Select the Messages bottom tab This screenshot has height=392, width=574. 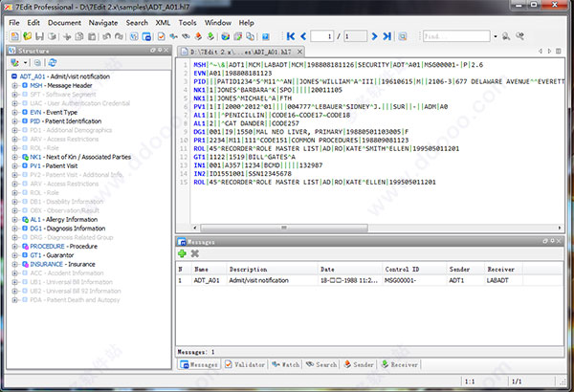[200, 364]
